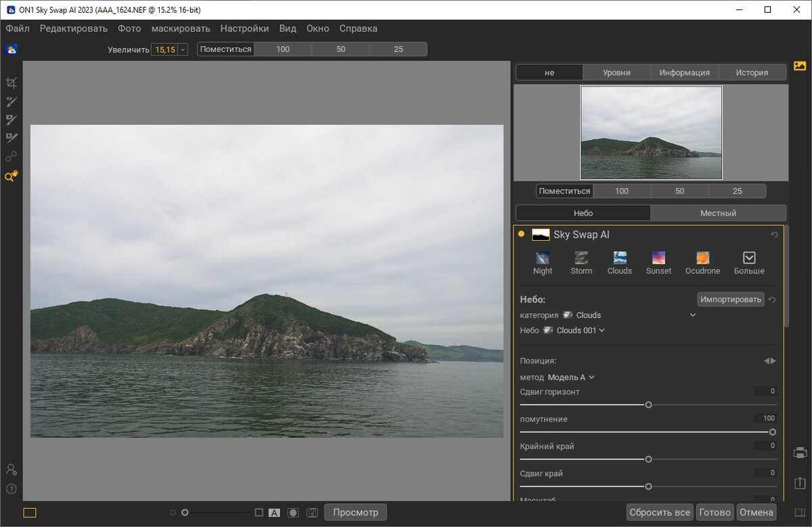Toggle the Sky Swap AI enable dot
Screen dimensions: 812x527
coord(521,234)
